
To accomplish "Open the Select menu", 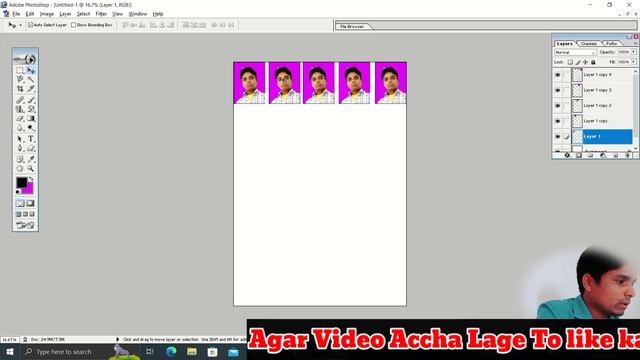I will point(83,14).
